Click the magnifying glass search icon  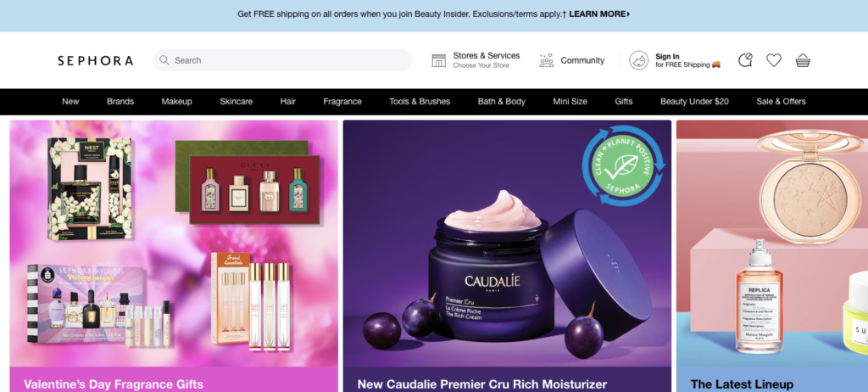164,60
